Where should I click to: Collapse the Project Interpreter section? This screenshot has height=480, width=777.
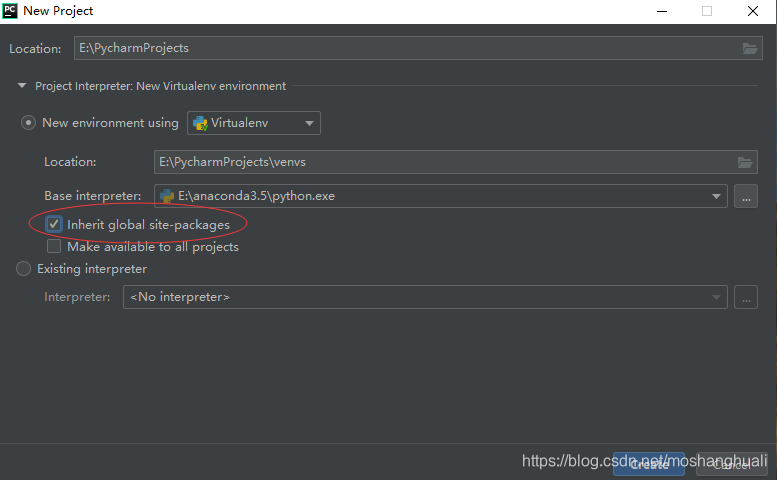click(22, 86)
